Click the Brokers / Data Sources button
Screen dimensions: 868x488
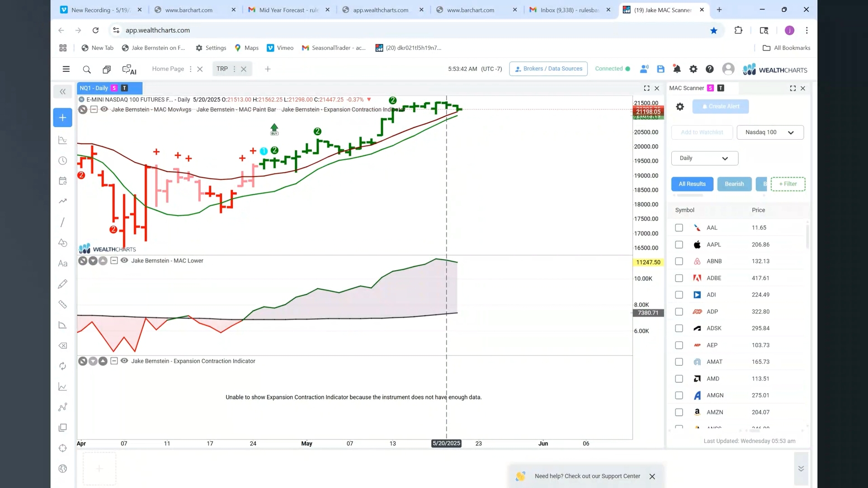click(x=548, y=69)
